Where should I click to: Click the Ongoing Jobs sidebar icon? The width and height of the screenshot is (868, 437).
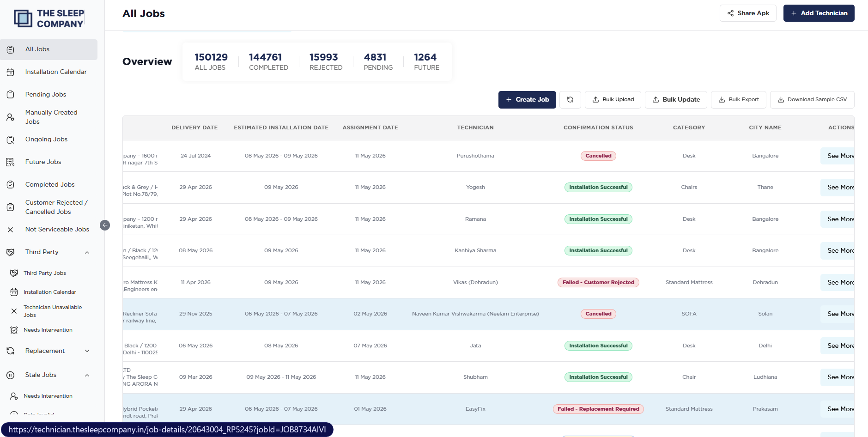coord(10,140)
